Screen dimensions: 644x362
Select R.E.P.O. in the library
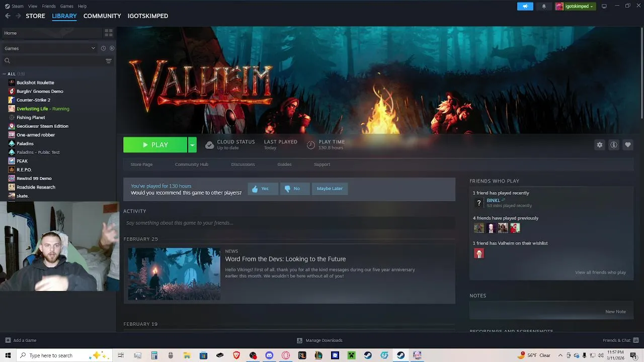pos(24,170)
